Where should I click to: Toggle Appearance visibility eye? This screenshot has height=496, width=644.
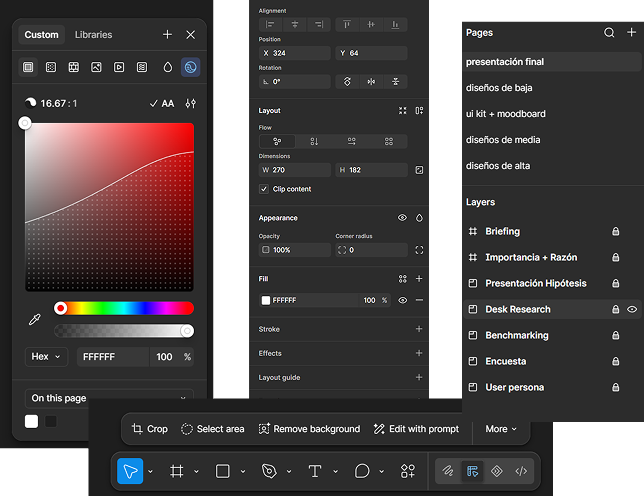(402, 218)
